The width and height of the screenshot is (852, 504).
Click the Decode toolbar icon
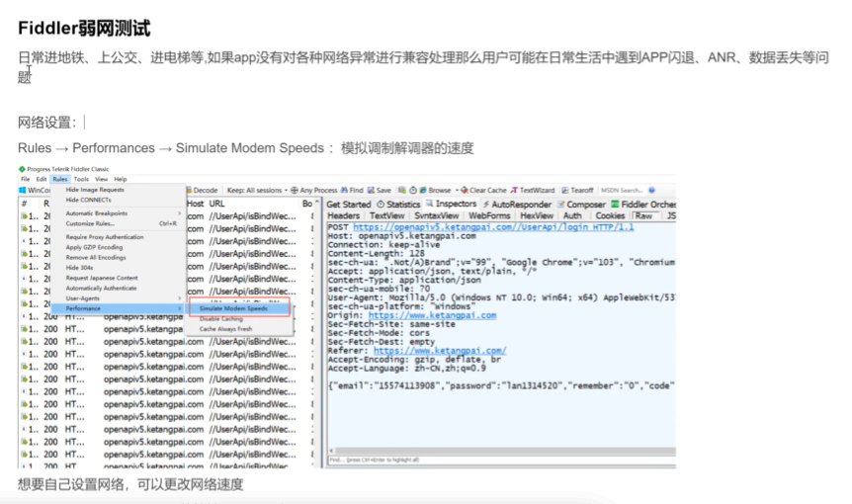189,190
